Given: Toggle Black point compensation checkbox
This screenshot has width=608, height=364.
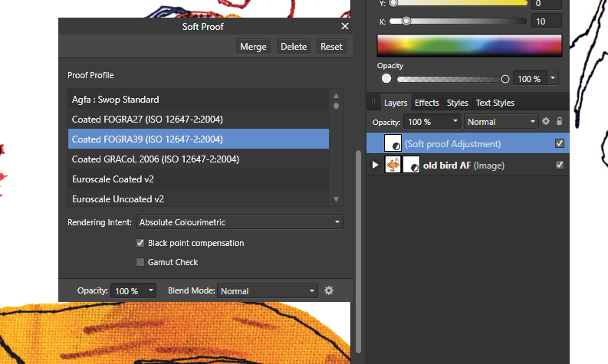Looking at the screenshot, I should tap(140, 243).
